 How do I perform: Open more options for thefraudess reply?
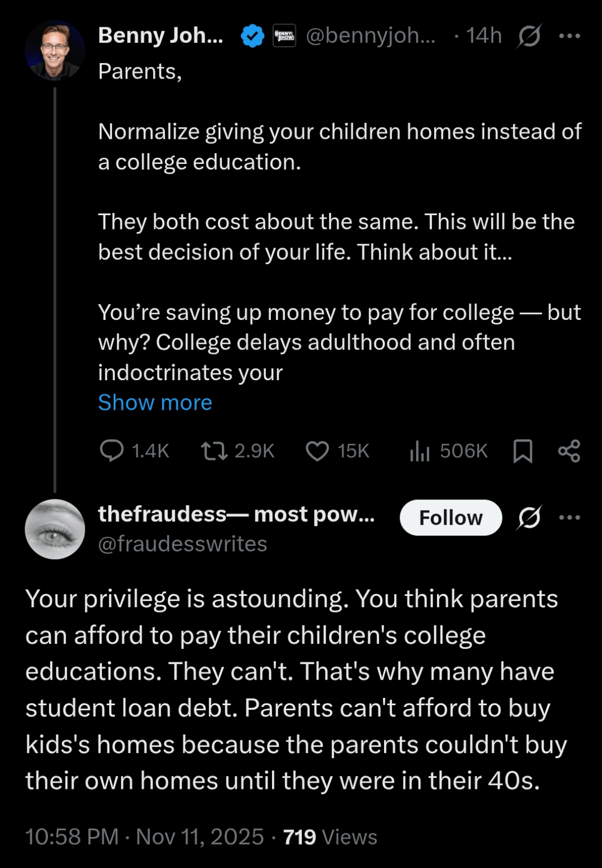click(570, 518)
